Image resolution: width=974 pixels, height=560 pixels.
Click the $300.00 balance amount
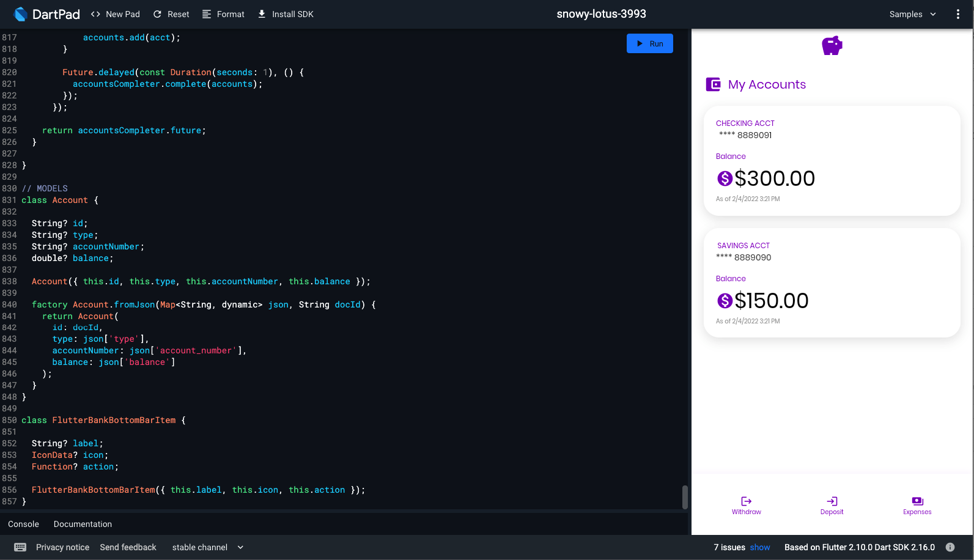(x=775, y=178)
